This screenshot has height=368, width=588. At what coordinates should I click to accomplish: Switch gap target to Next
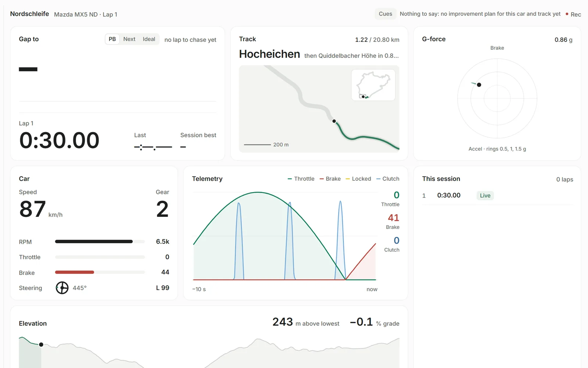coord(129,39)
